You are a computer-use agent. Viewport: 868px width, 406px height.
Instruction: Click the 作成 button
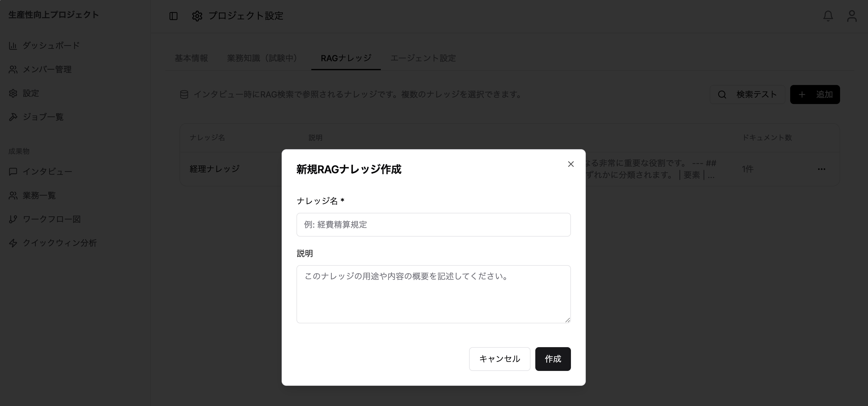(553, 359)
